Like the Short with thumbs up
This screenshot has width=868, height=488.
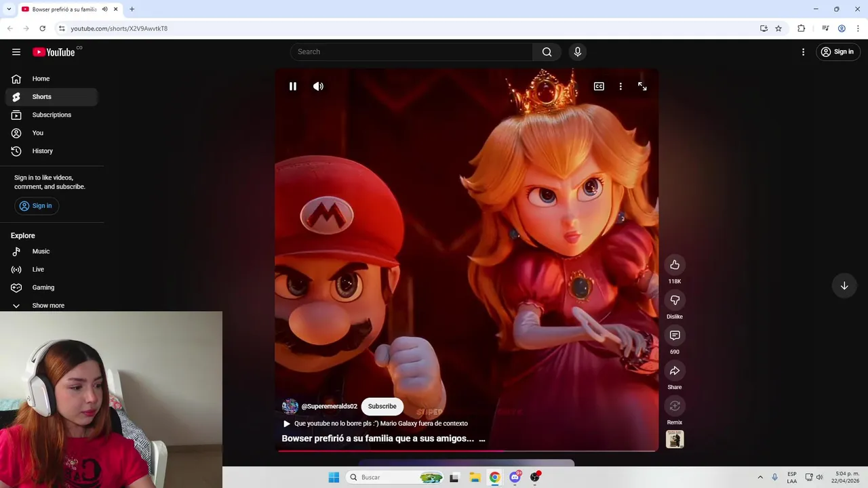(x=675, y=265)
